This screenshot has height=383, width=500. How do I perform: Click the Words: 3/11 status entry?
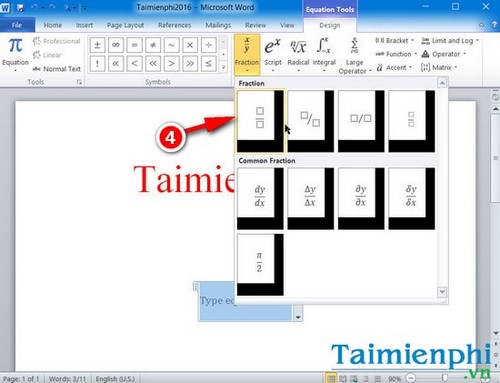pos(67,379)
